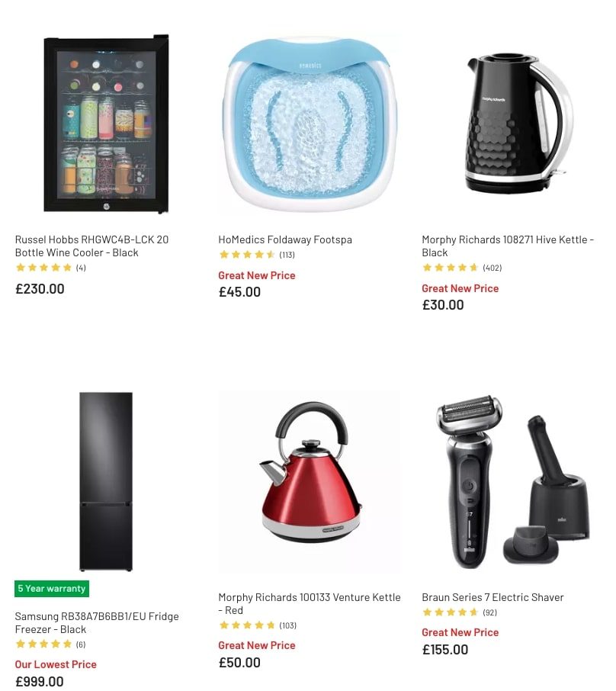Click the 5 Year warranty green badge
Screen dimensions: 616x691
tap(52, 589)
